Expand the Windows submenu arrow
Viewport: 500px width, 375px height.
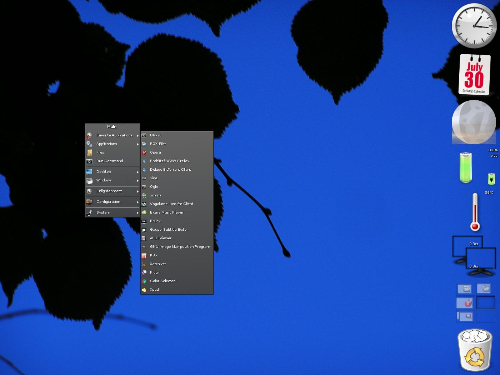[x=137, y=180]
